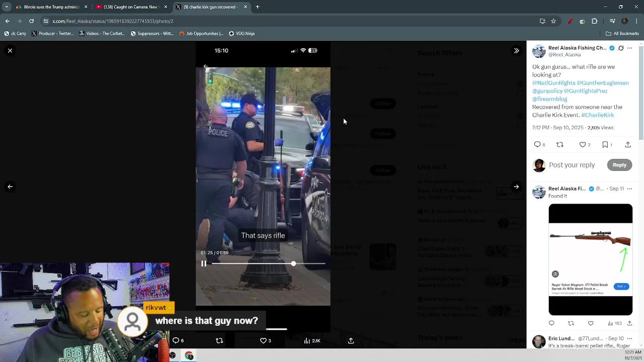Open replies below the photo viewer

178,340
